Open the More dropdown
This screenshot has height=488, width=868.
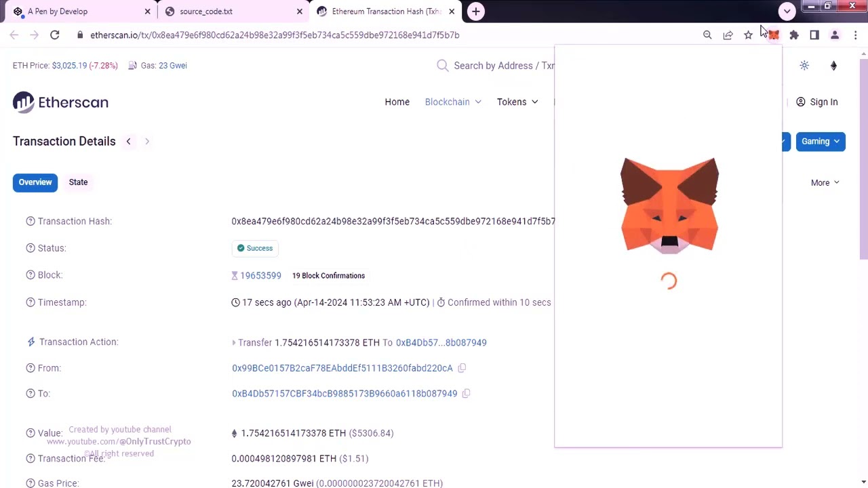tap(825, 182)
